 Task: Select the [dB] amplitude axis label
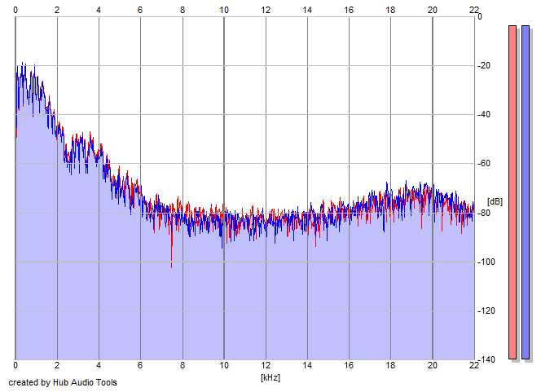tap(495, 200)
